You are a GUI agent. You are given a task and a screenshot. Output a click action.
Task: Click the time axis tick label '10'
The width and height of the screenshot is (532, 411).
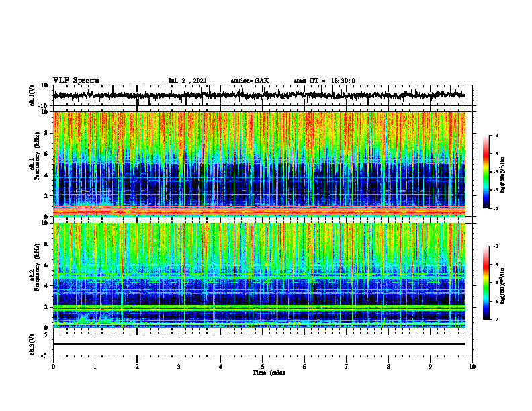coord(472,367)
